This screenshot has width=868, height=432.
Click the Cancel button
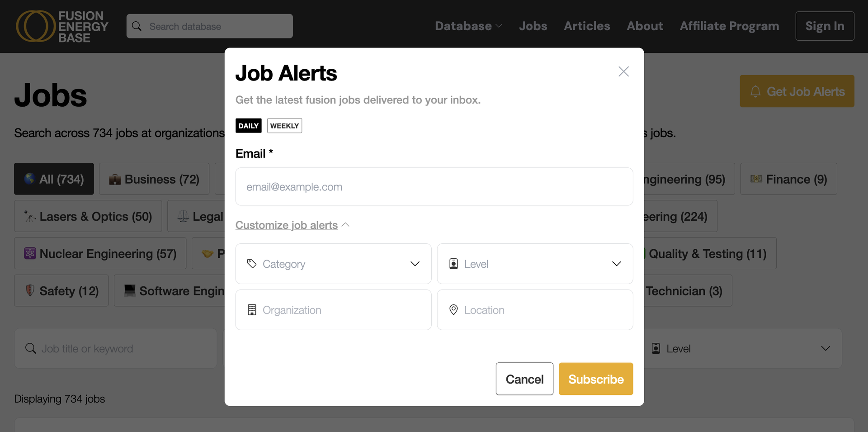click(x=524, y=379)
